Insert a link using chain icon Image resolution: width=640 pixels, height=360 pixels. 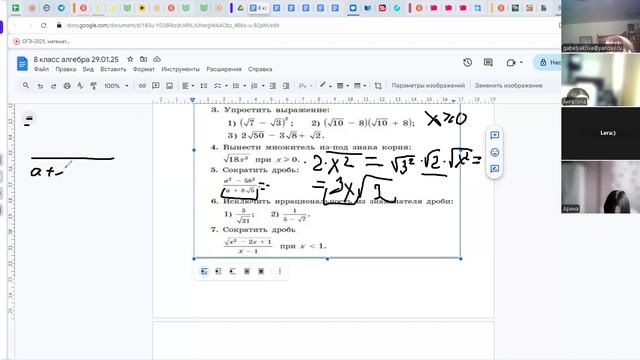click(142, 86)
